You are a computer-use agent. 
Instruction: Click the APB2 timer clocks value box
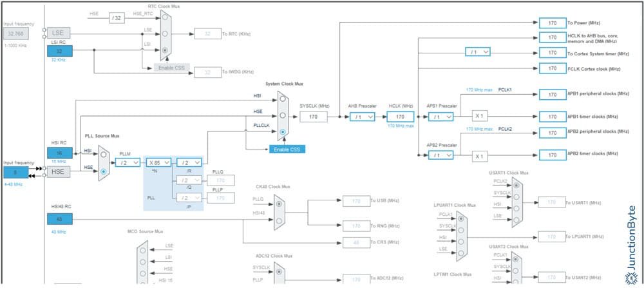pos(553,155)
